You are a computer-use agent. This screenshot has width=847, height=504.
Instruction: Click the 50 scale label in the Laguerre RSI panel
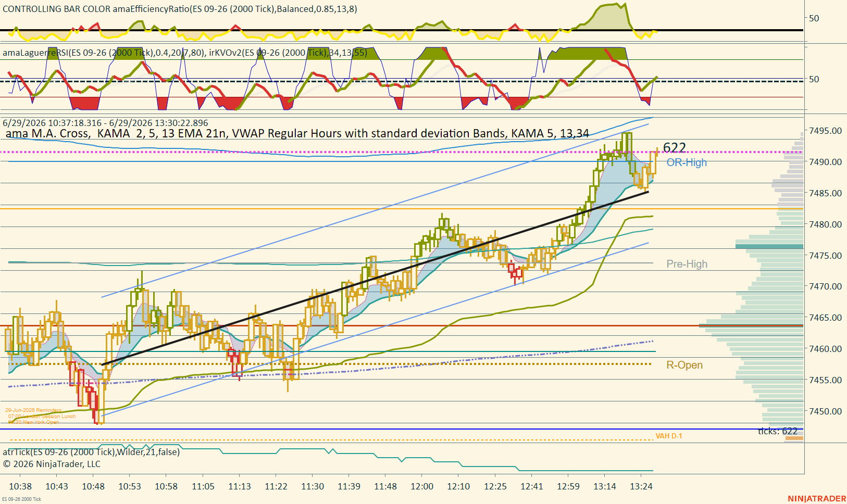click(x=814, y=79)
